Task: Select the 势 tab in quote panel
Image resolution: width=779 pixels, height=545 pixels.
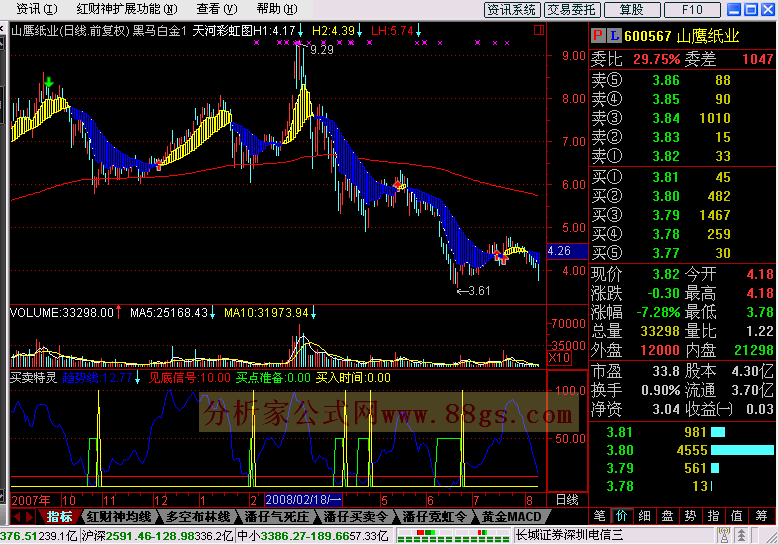Action: (x=690, y=516)
